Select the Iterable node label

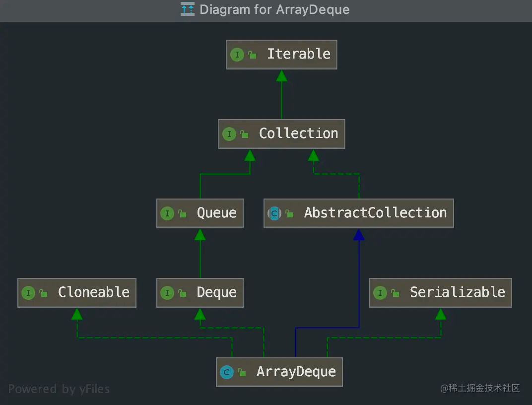tap(298, 54)
